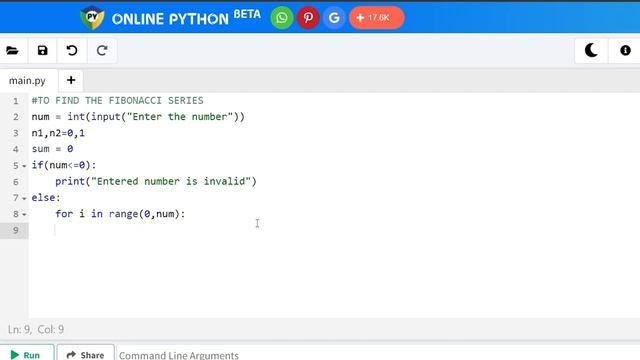Collapse the for loop at line 8
The height and width of the screenshot is (360, 640).
(x=24, y=215)
